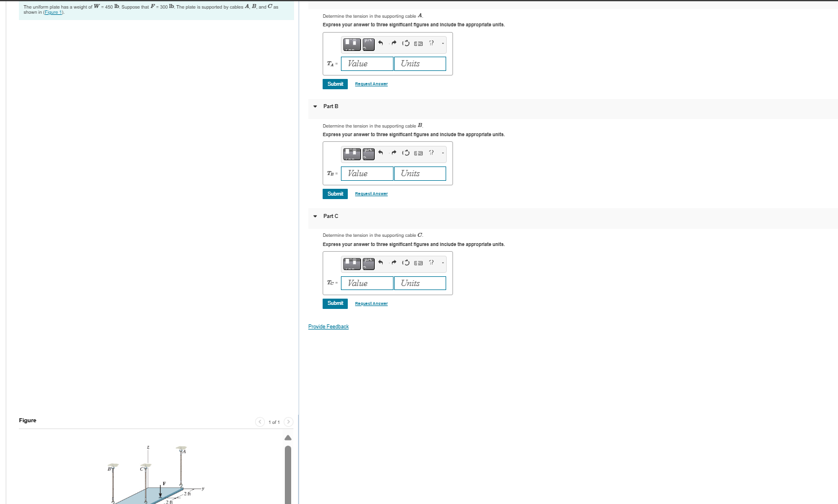Go to previous figure

pyautogui.click(x=260, y=422)
